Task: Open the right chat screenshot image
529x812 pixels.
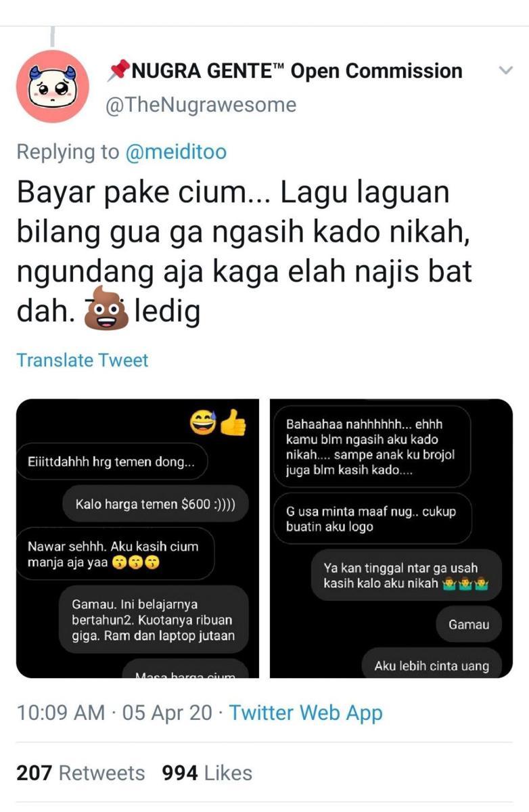Action: [x=391, y=538]
